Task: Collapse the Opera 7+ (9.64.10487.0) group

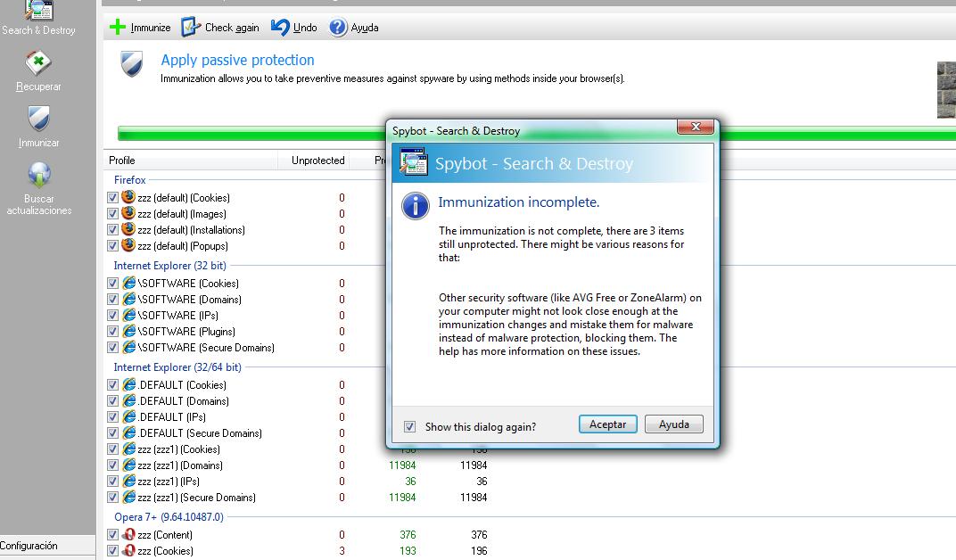Action: pyautogui.click(x=169, y=517)
